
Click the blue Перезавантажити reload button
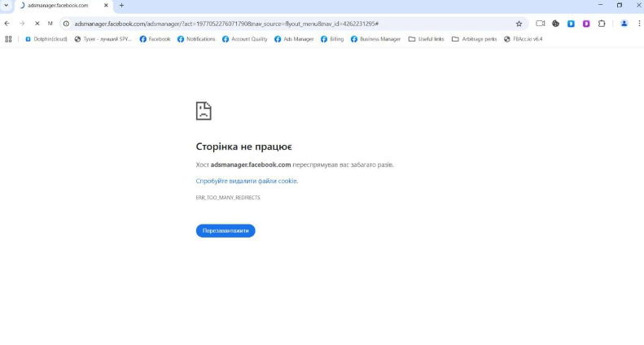pos(226,231)
